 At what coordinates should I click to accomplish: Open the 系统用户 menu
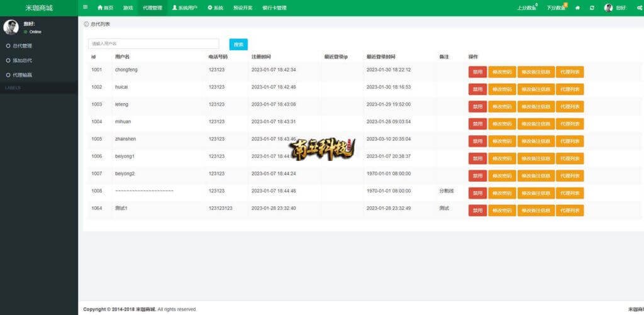tap(184, 8)
